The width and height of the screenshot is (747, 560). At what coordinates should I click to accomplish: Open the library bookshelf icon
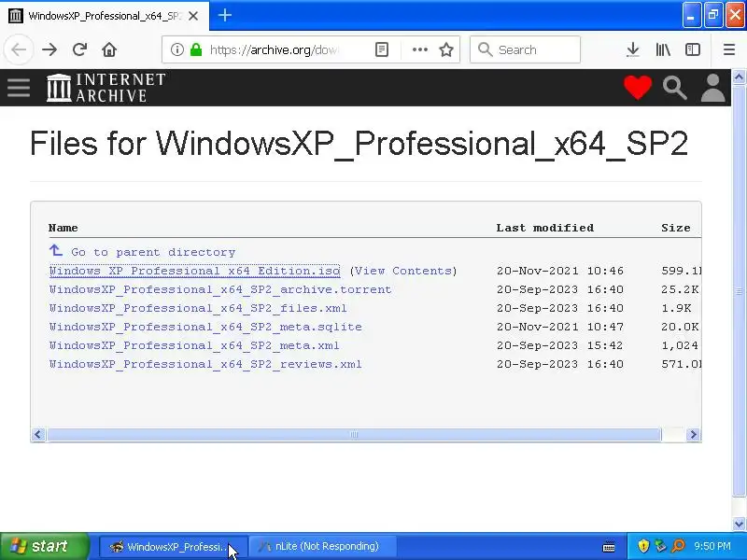click(663, 49)
